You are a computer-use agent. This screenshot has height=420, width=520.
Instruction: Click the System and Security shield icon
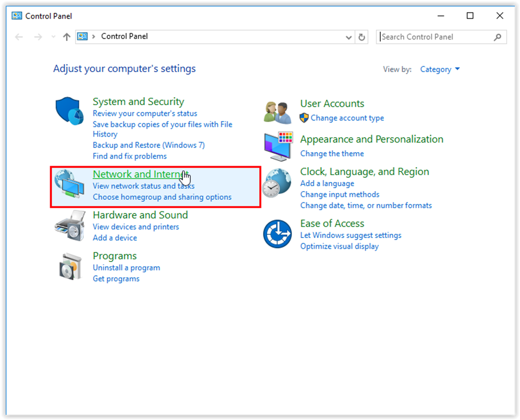(69, 111)
